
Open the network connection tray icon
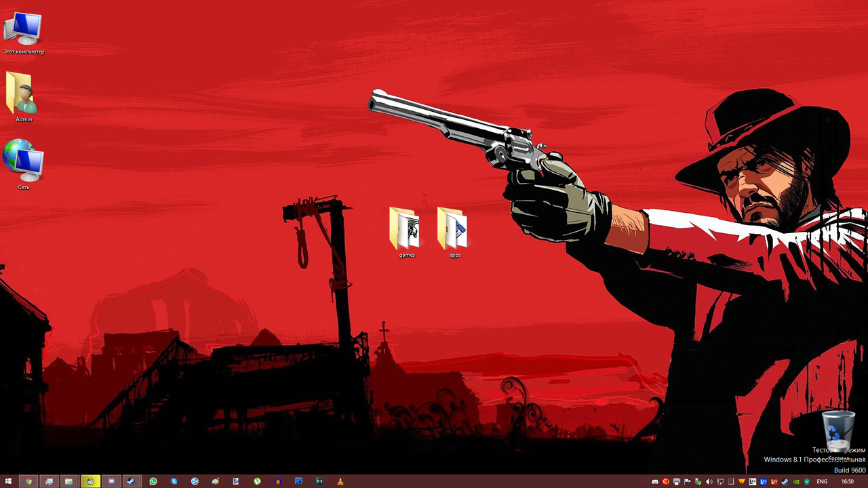tap(720, 482)
